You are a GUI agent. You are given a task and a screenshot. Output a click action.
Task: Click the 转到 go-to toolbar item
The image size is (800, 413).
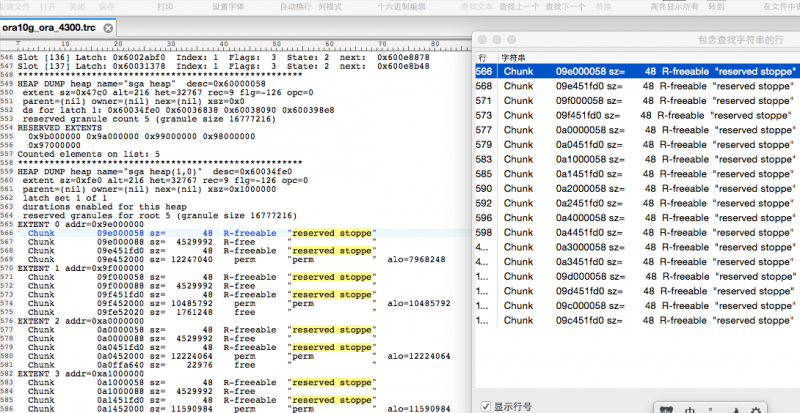716,7
